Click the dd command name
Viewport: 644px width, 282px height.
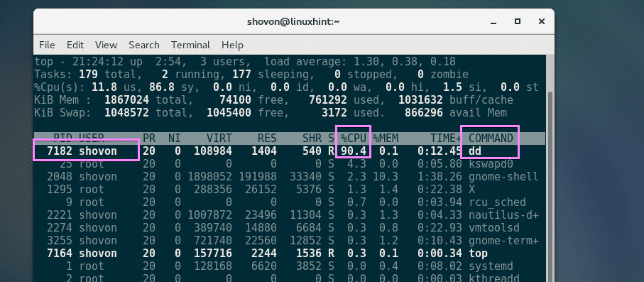click(x=475, y=151)
